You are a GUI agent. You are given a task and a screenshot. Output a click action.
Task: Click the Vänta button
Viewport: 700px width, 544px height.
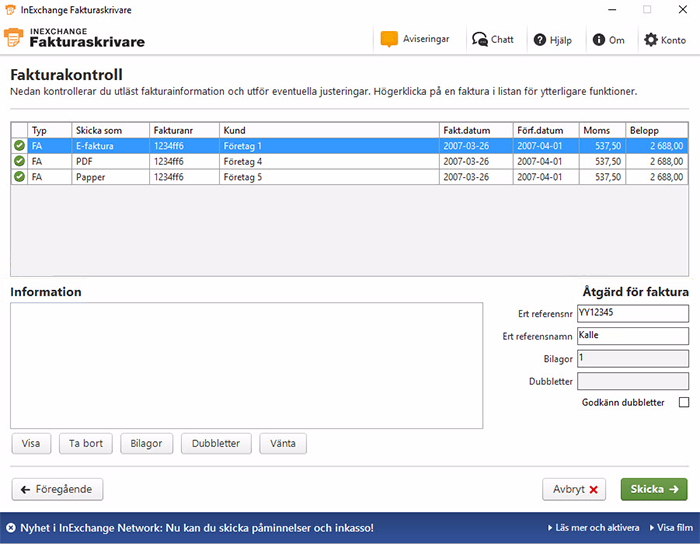tap(283, 444)
